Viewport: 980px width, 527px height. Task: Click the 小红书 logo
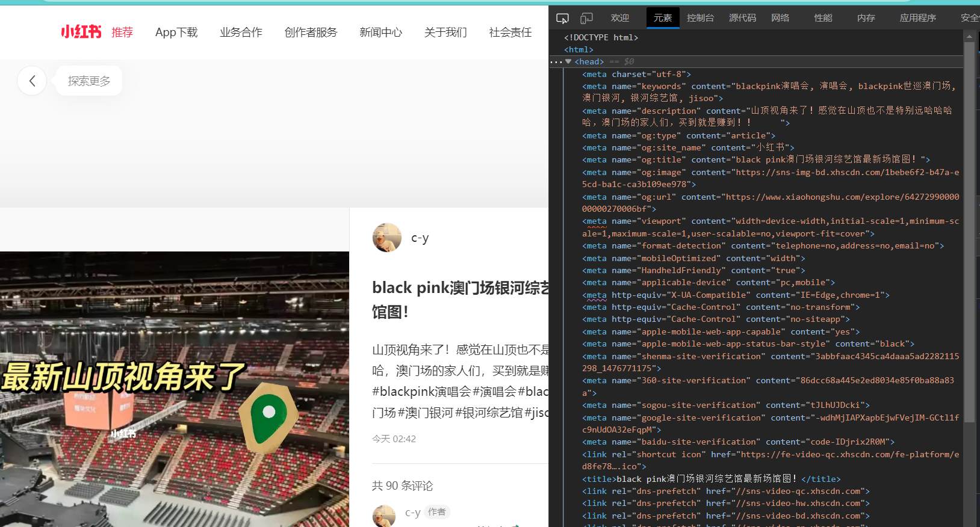tap(81, 32)
